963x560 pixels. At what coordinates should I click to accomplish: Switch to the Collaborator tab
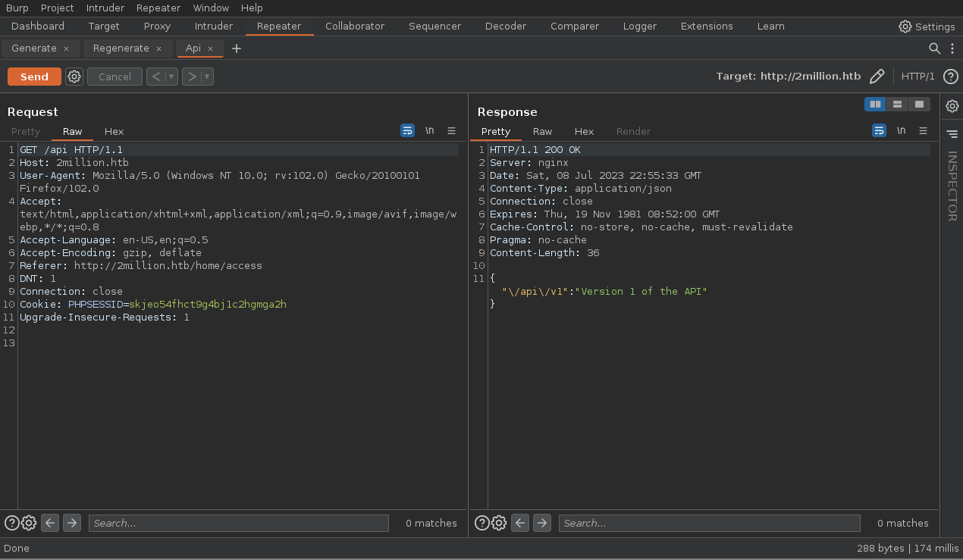click(355, 26)
